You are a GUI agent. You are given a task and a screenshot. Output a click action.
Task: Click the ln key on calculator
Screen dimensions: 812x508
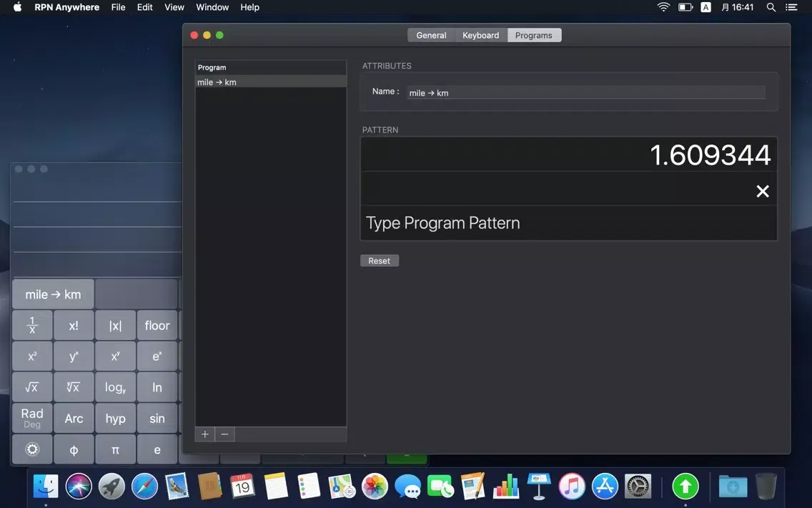coord(157,386)
